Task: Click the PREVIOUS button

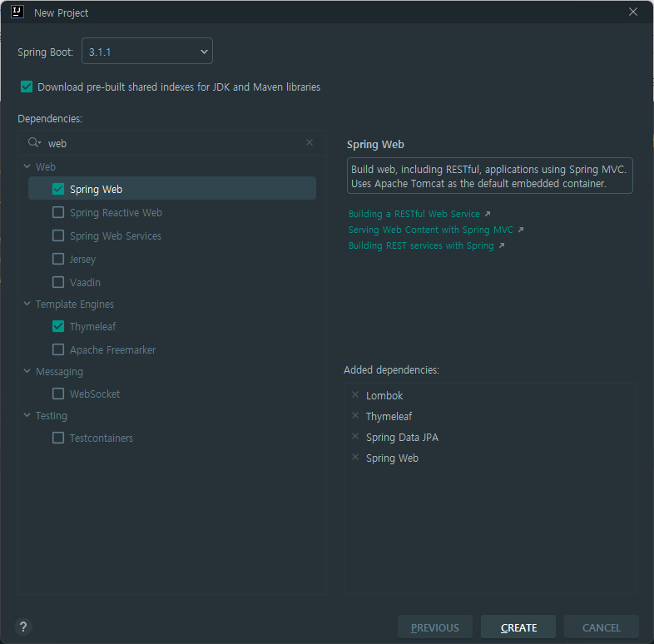Action: click(x=435, y=627)
